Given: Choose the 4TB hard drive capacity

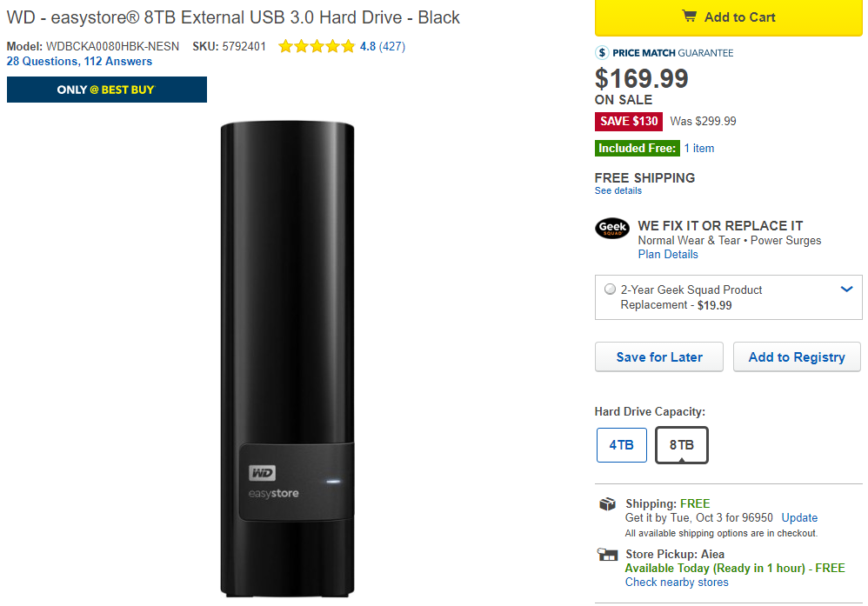Looking at the screenshot, I should (621, 445).
